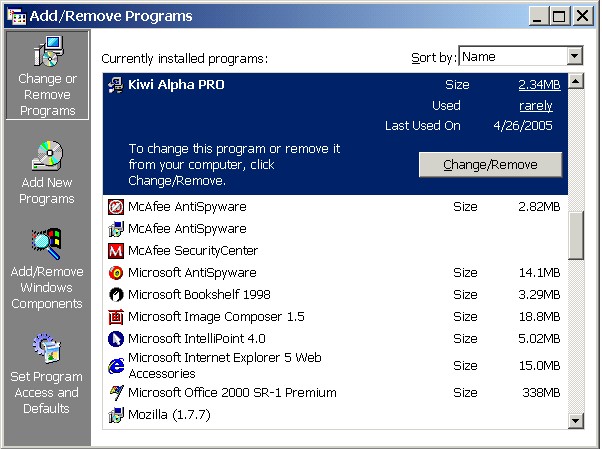Viewport: 602px width, 449px height.
Task: Select the McAfee SecurityCenter row text
Action: tap(193, 251)
